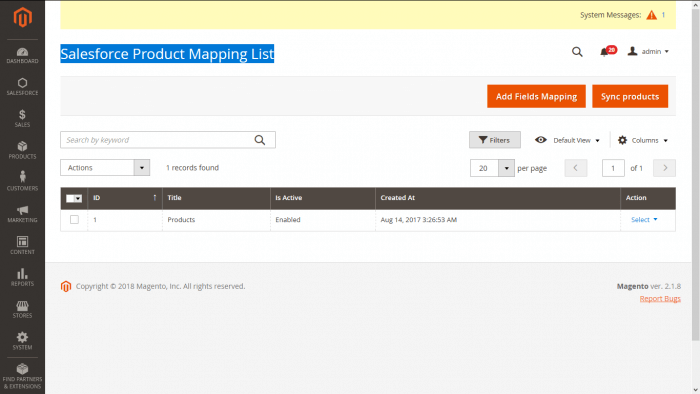Open the Content sidebar menu

(22, 246)
